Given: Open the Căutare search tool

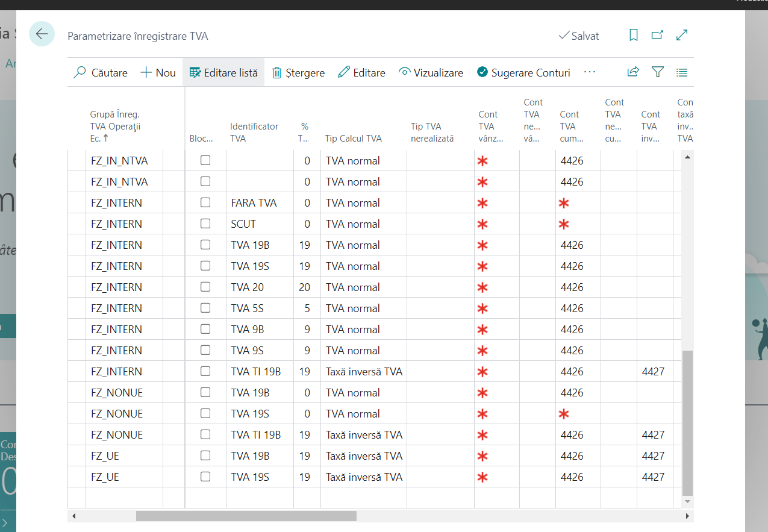Looking at the screenshot, I should point(100,72).
